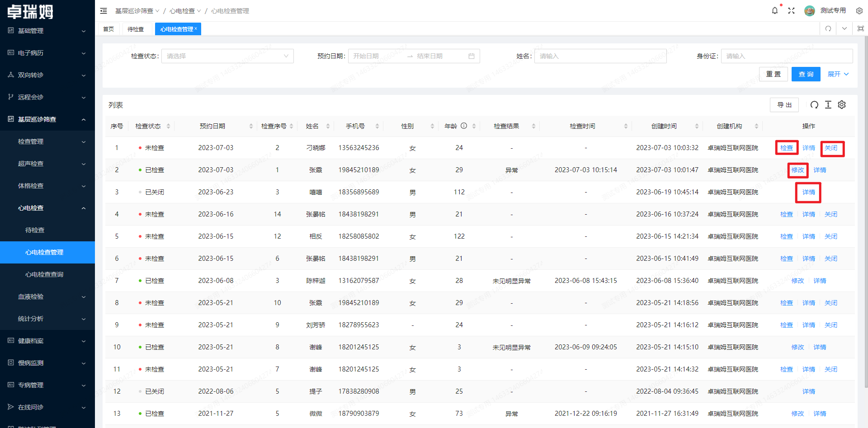This screenshot has height=428, width=868.
Task: Sort by 创建时间 column
Action: (697, 126)
